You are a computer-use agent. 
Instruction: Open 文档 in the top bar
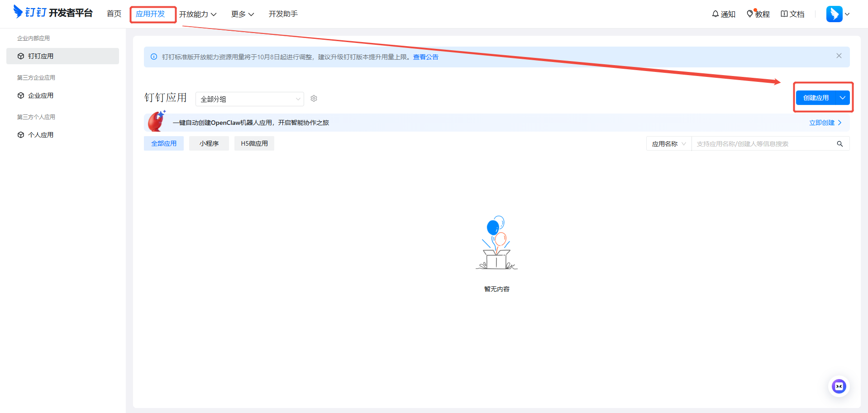point(793,14)
